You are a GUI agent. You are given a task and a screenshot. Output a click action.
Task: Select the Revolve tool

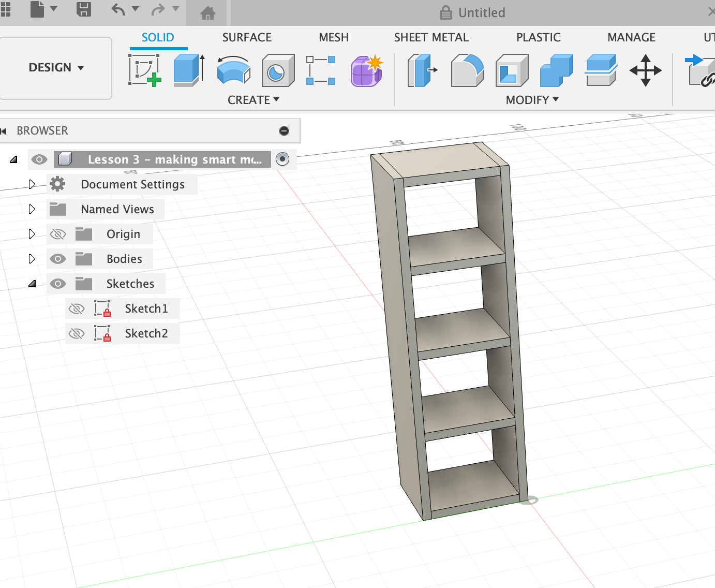point(233,70)
